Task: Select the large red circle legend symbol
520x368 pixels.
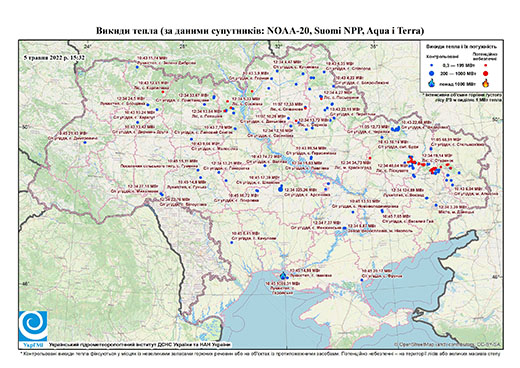Action: (x=486, y=73)
